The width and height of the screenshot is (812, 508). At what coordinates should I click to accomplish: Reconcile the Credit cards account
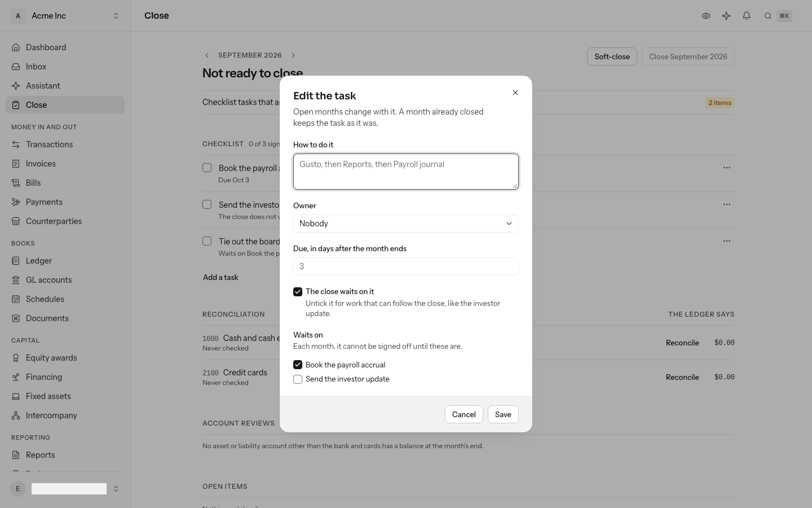682,377
